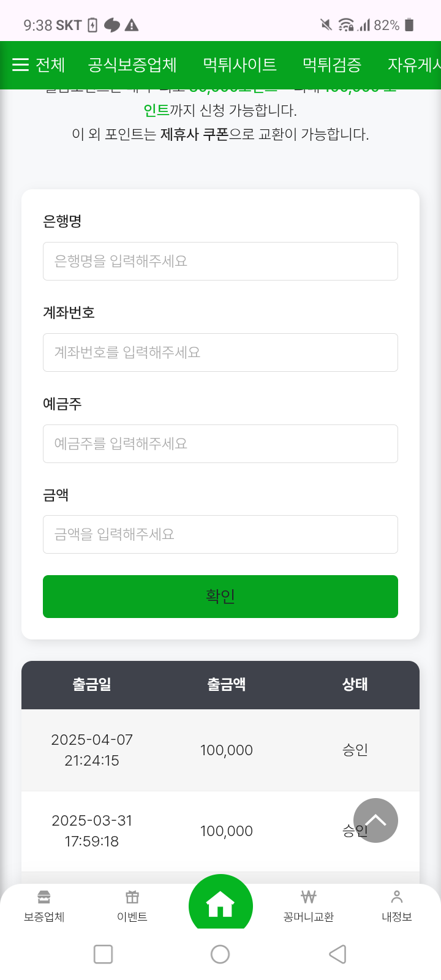Tap the 2025-04-07 withdrawal history row
This screenshot has height=980, width=441.
click(x=221, y=750)
